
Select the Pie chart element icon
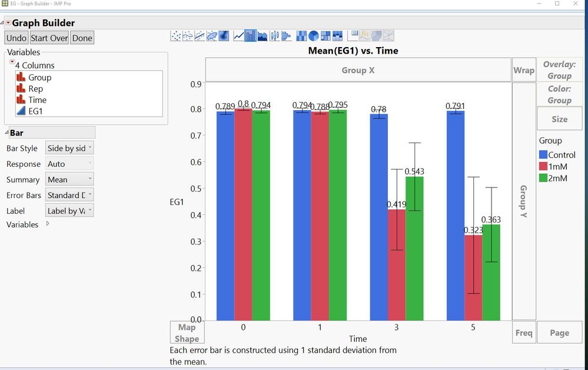click(314, 36)
